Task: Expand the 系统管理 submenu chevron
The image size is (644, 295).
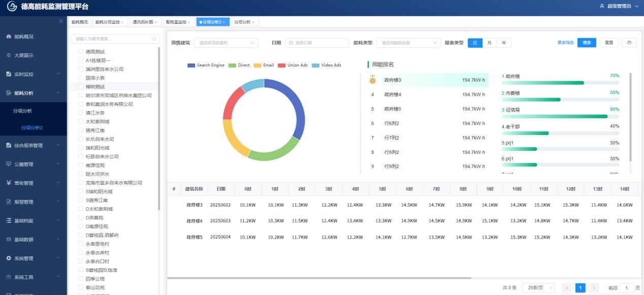Action: [x=58, y=258]
